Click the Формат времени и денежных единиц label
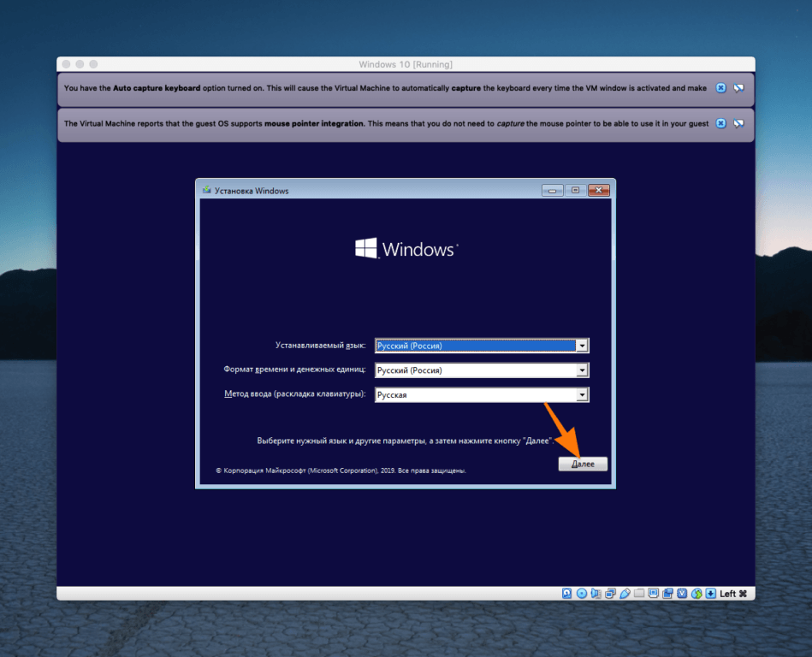 tap(294, 370)
